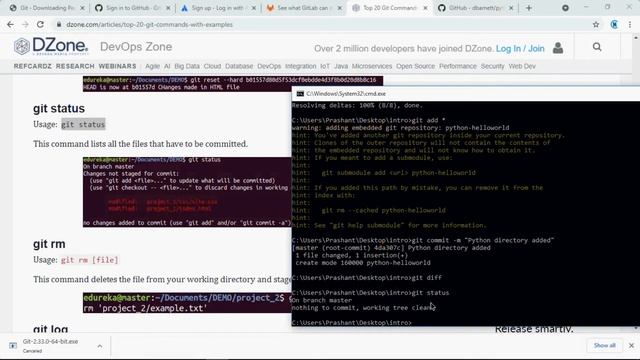Click Show all downloads button
Image resolution: width=640 pixels, height=360 pixels.
tap(604, 345)
